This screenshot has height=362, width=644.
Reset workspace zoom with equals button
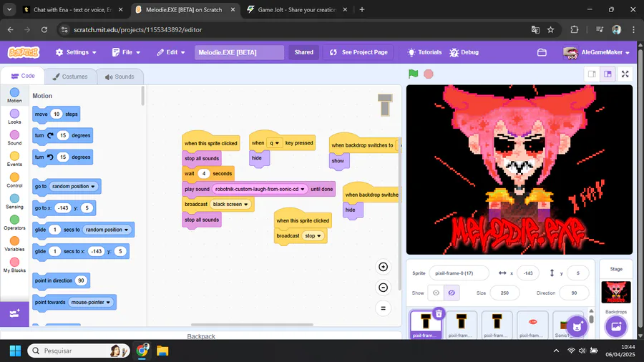(384, 308)
